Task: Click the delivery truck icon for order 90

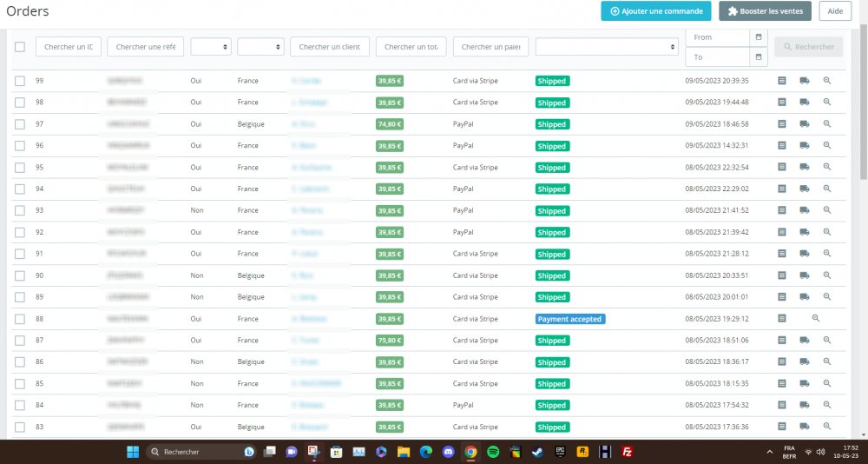Action: tap(805, 275)
